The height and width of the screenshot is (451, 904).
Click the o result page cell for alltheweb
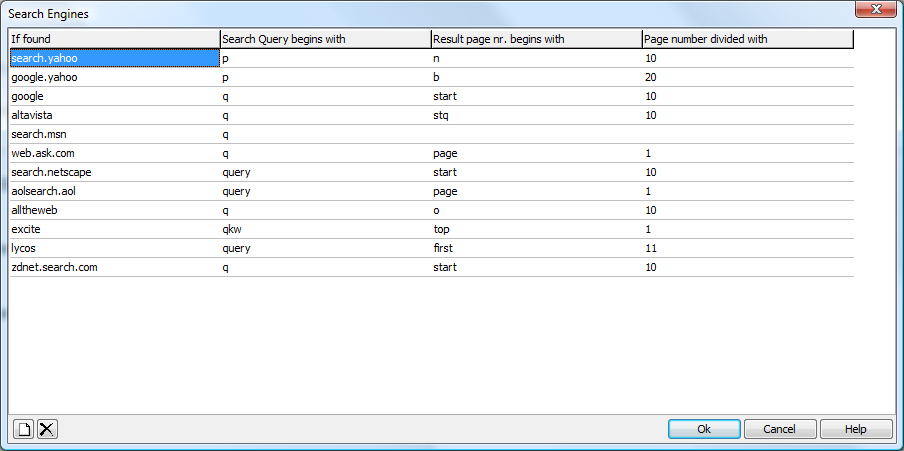click(537, 211)
